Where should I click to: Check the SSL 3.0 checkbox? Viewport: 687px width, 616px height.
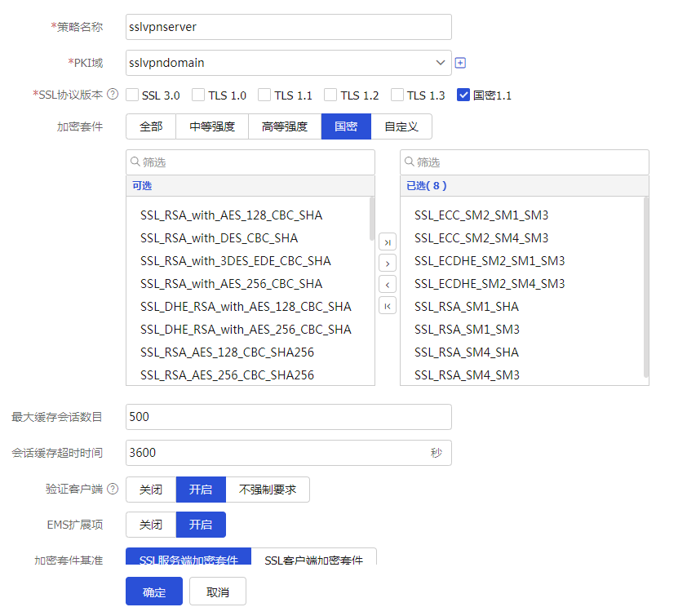coord(132,95)
